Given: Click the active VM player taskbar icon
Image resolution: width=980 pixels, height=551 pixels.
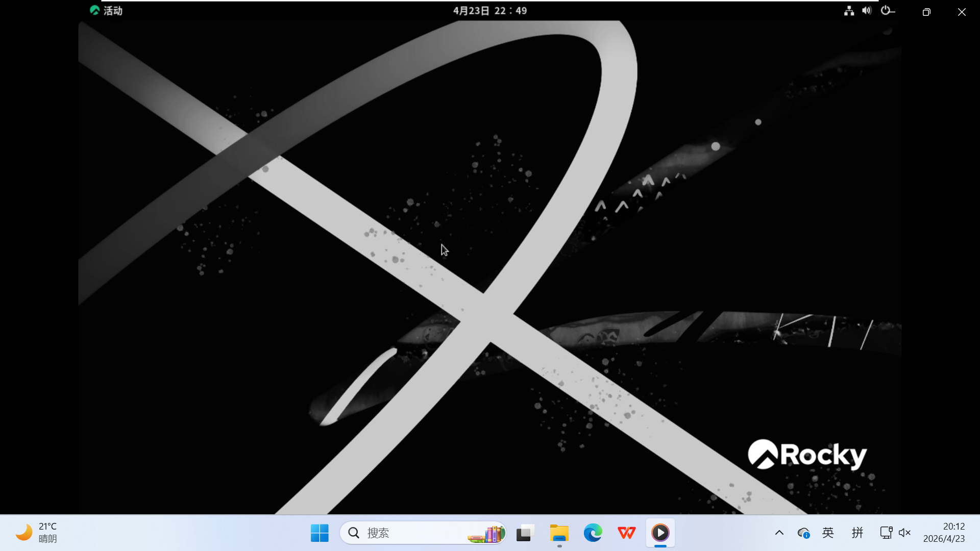Looking at the screenshot, I should (x=660, y=533).
